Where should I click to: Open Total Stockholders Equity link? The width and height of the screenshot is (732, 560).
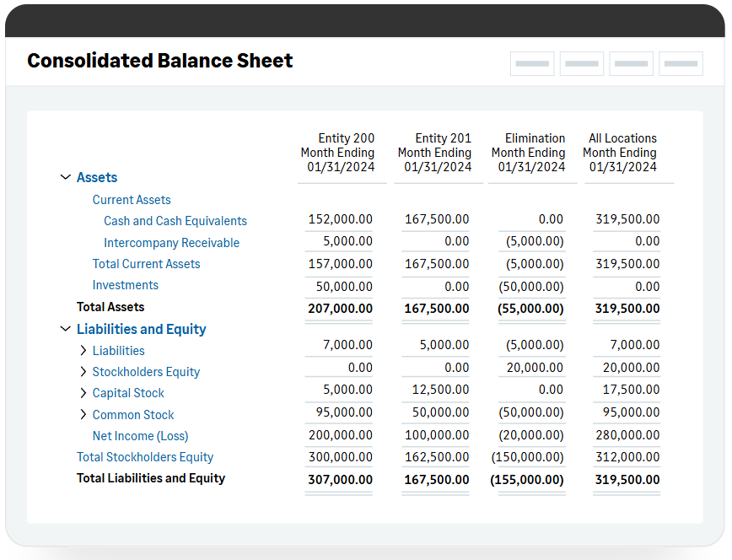click(145, 457)
